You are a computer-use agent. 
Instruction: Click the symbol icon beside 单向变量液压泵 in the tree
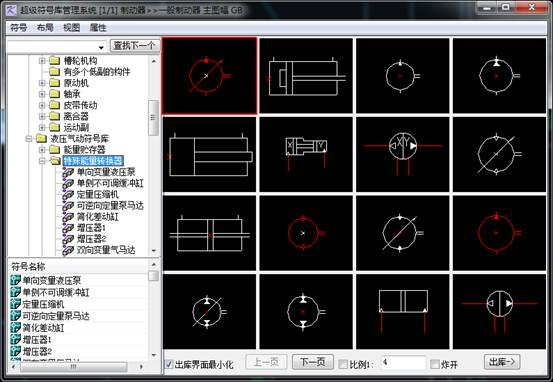(x=68, y=172)
